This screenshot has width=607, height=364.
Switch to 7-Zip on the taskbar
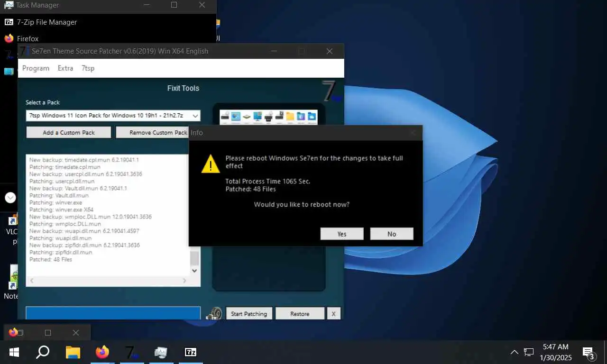click(x=190, y=352)
